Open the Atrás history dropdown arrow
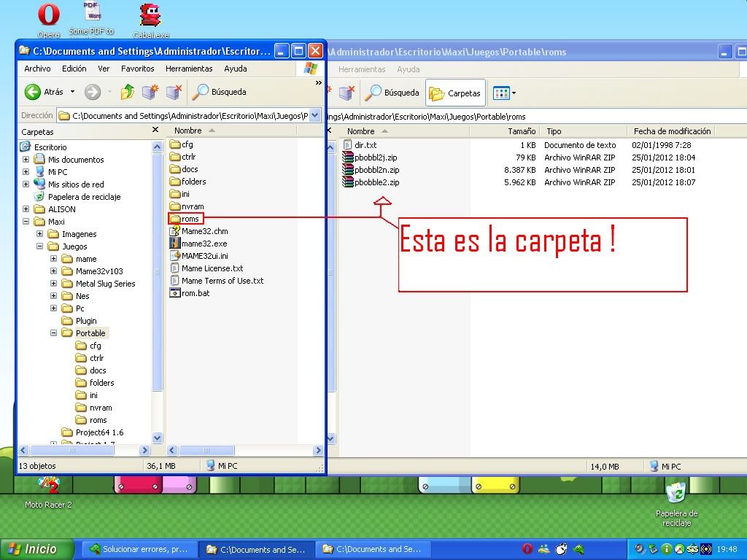The image size is (747, 560). (72, 92)
